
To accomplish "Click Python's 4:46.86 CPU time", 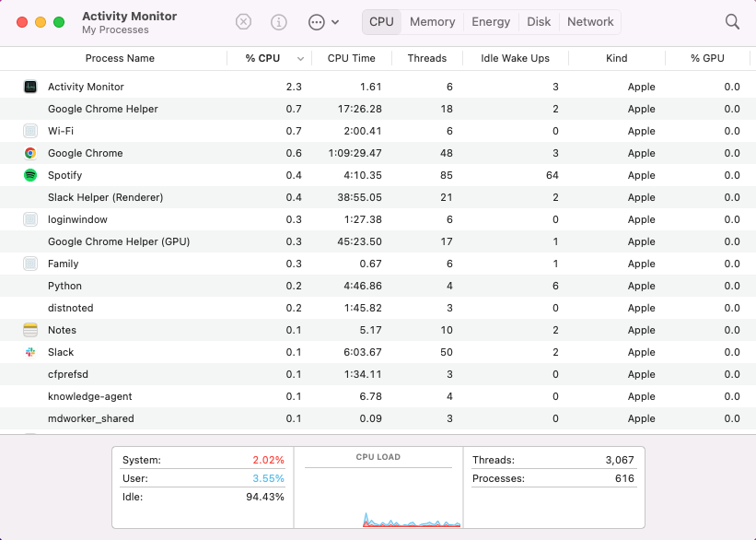I will point(363,286).
